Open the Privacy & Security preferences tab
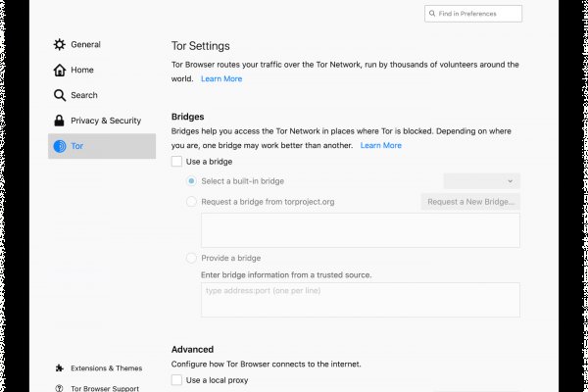The height and width of the screenshot is (392, 588). (x=105, y=121)
